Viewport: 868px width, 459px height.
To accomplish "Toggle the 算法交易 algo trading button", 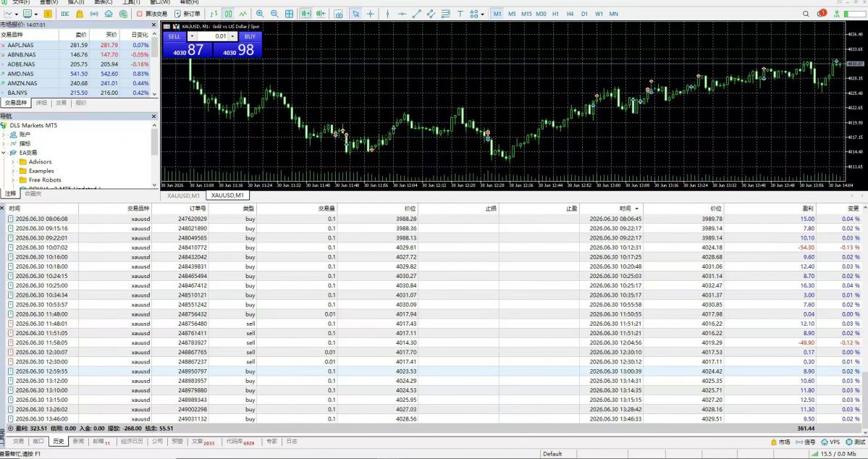I will tap(152, 14).
